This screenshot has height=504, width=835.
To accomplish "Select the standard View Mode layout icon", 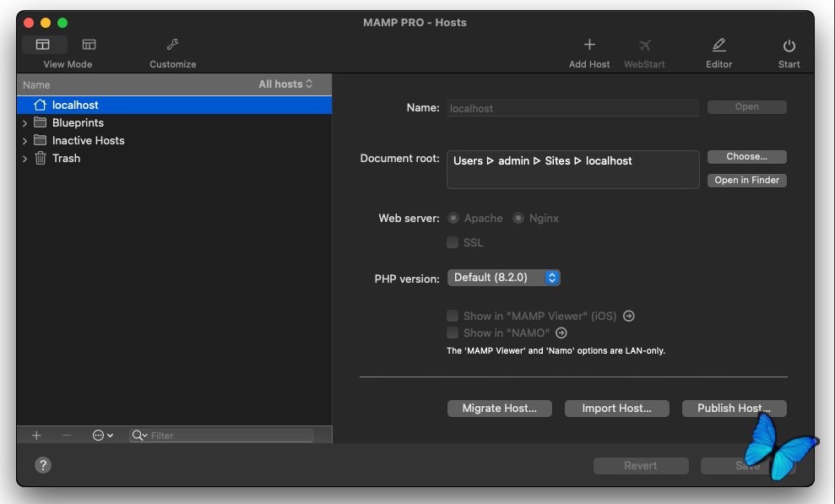I will (43, 45).
